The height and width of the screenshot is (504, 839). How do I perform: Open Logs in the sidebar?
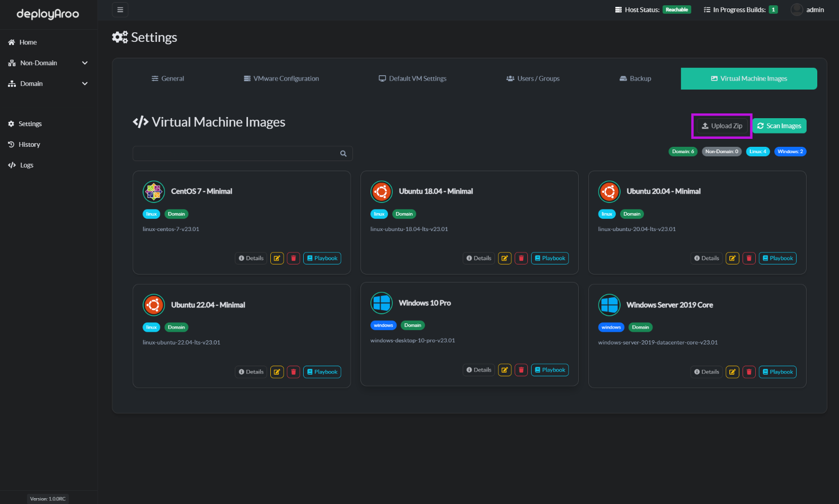[x=21, y=165]
